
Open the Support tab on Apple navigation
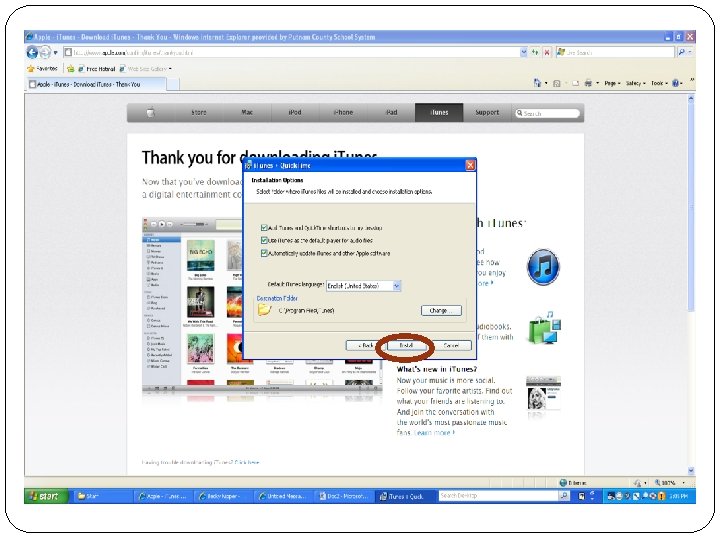coord(487,112)
